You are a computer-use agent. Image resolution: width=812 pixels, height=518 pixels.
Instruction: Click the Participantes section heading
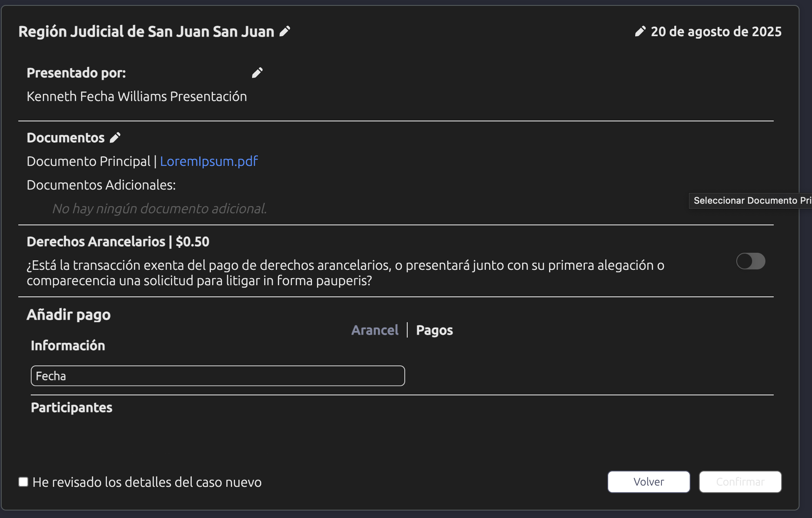[x=72, y=407]
